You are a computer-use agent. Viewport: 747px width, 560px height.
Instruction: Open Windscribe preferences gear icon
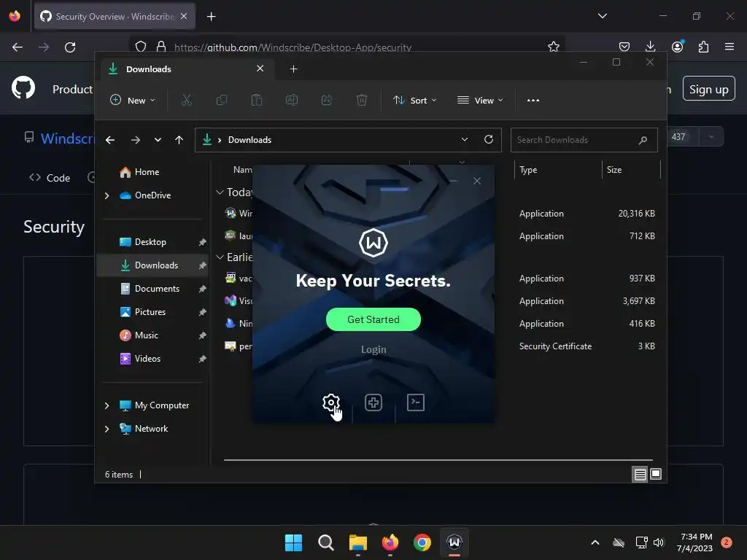(x=330, y=402)
